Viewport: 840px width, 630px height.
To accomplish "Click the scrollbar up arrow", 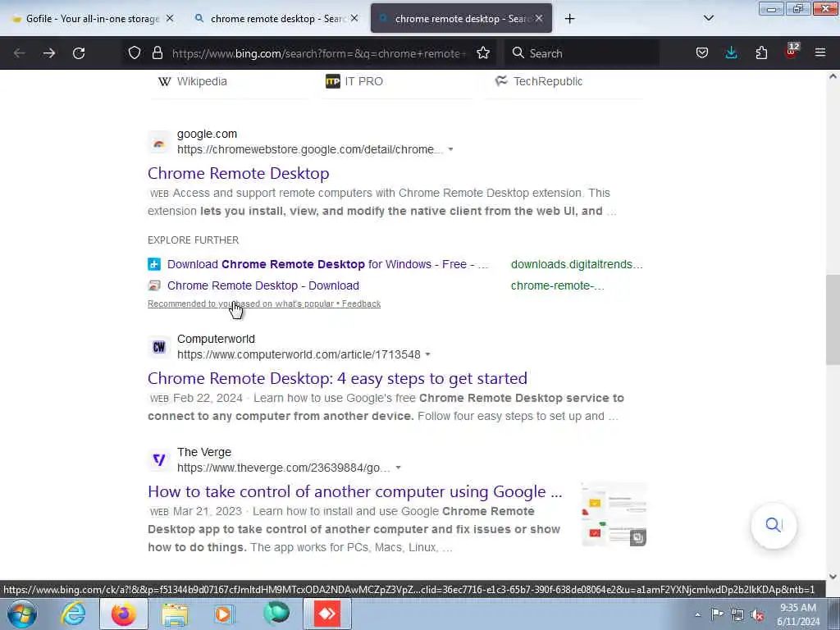I will (833, 76).
